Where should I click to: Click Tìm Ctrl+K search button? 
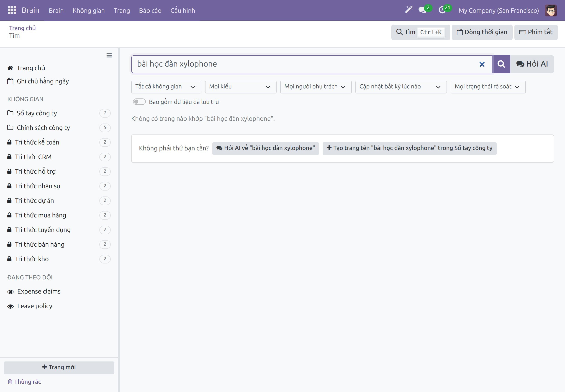pos(420,32)
